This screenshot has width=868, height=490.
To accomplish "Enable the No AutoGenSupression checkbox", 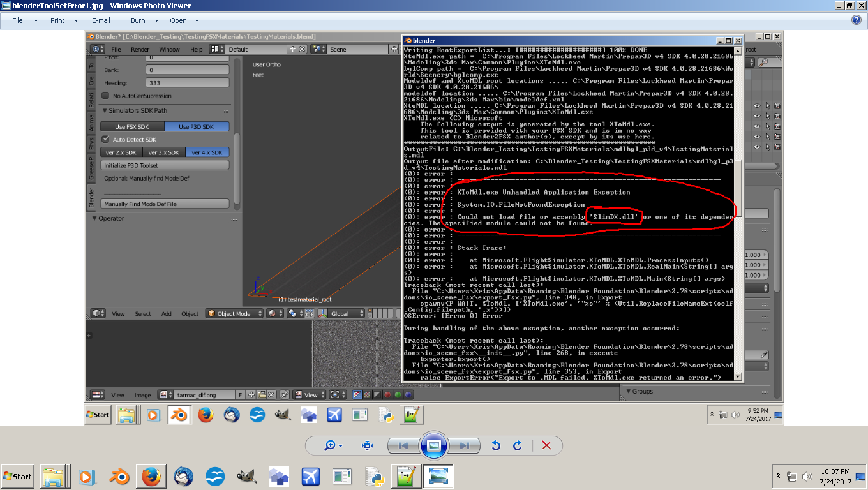I will click(x=105, y=96).
